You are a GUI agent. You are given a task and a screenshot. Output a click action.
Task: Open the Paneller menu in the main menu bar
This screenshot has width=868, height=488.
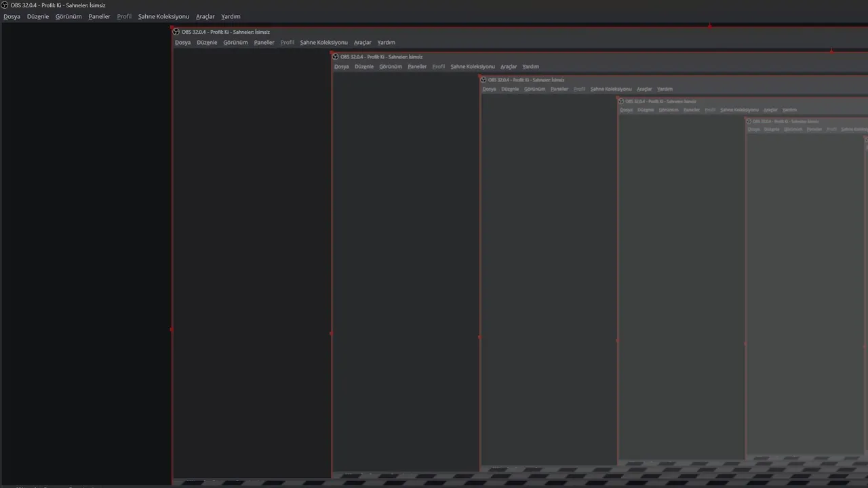pyautogui.click(x=99, y=16)
